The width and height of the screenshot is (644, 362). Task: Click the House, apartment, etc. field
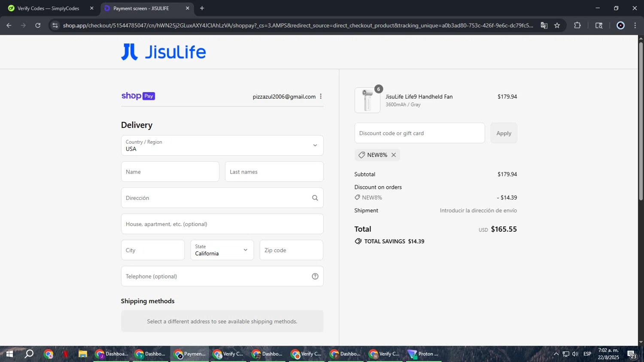pyautogui.click(x=222, y=224)
